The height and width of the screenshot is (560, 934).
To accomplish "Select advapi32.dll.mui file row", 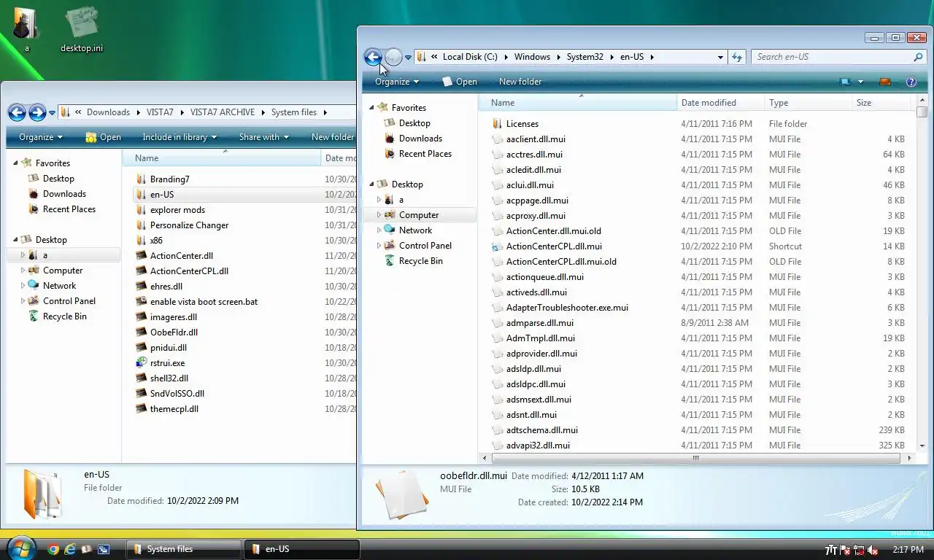I will tap(698, 446).
